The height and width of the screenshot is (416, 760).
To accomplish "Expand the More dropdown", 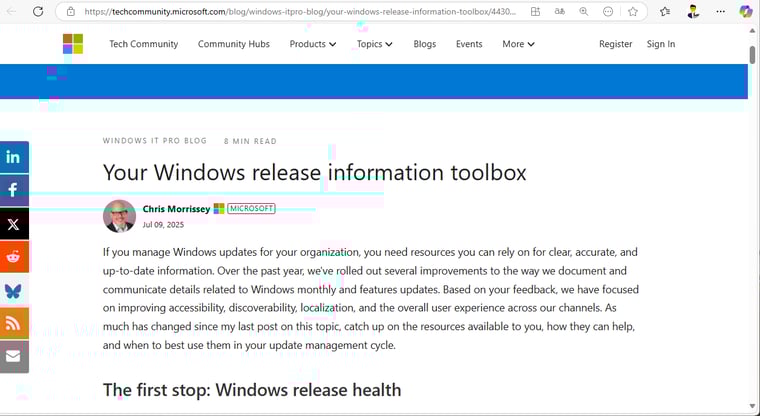I will point(518,44).
